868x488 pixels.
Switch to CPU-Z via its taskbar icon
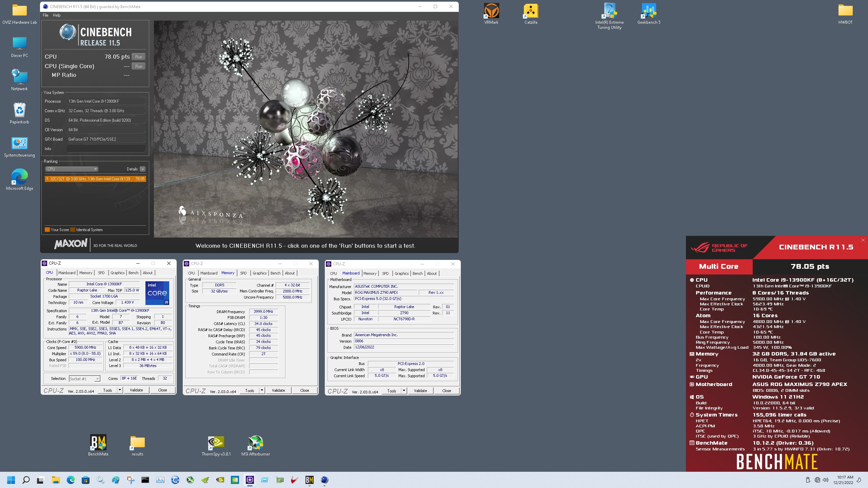[250, 480]
